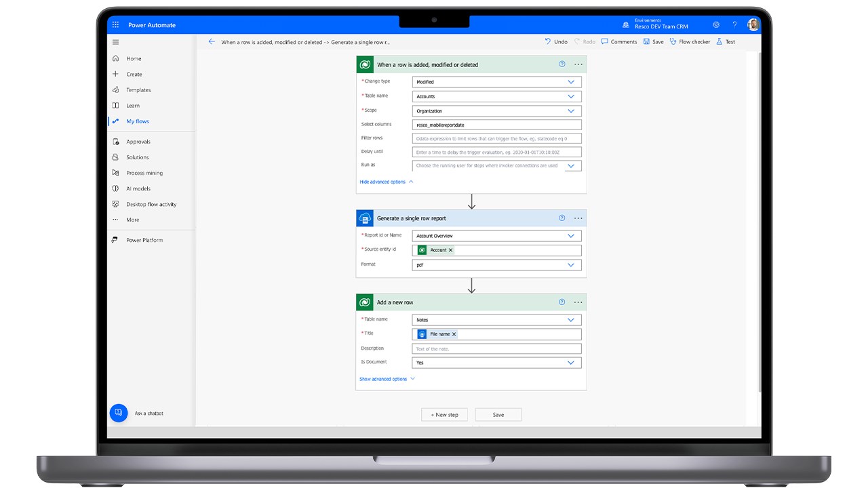Click the Environments icon in header
The height and width of the screenshot is (488, 868).
tap(625, 25)
